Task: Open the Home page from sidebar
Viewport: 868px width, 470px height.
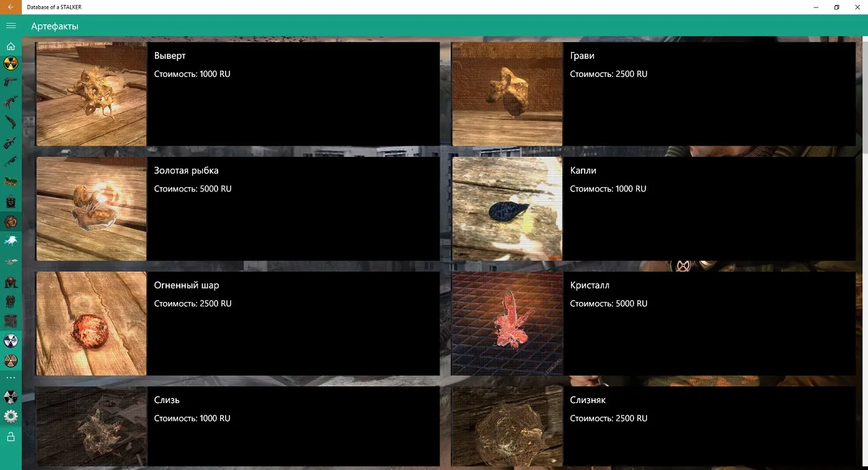Action: 11,46
